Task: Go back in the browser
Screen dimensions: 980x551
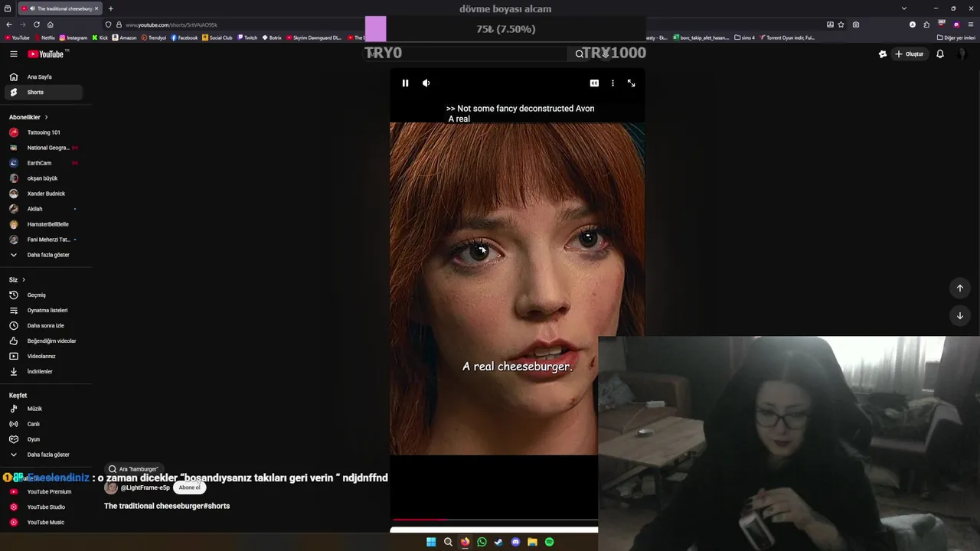Action: (x=9, y=24)
